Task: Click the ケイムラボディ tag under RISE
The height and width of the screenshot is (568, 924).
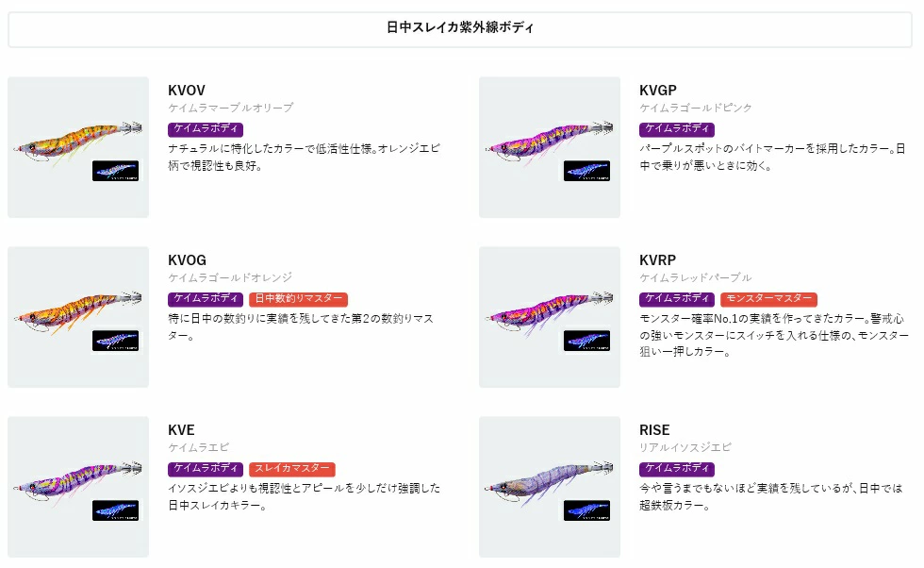Action: pyautogui.click(x=677, y=469)
